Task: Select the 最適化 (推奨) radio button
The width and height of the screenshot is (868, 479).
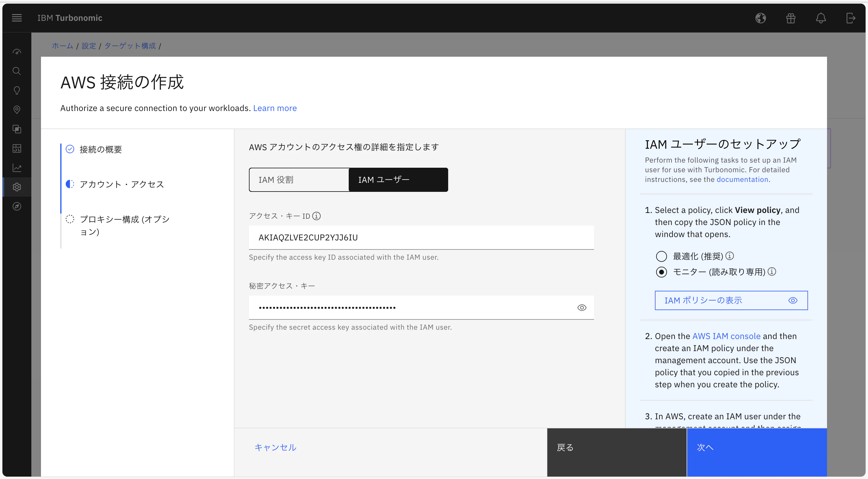Action: (662, 256)
